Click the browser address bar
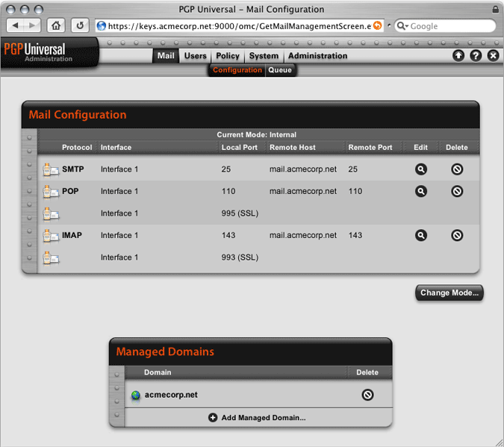The height and width of the screenshot is (447, 504). [x=240, y=25]
